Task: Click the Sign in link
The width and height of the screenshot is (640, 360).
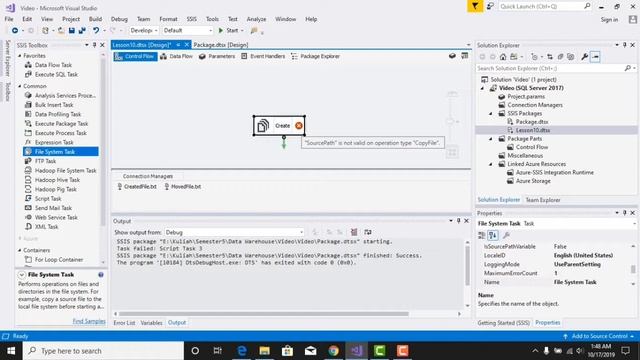Action: click(x=609, y=20)
